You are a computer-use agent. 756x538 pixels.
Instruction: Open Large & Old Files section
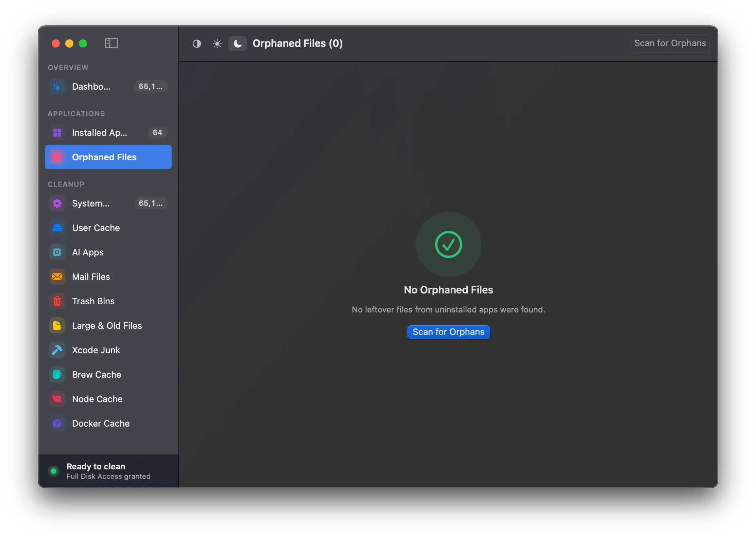[x=108, y=326]
